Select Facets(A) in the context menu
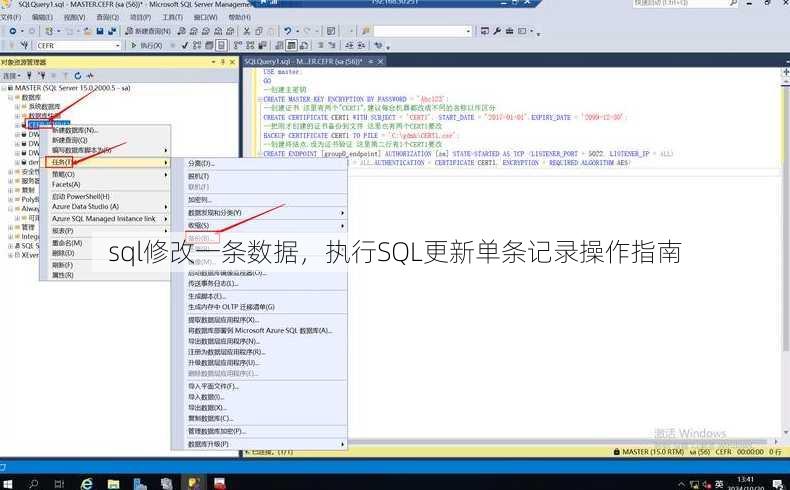790x490 pixels. (106, 184)
